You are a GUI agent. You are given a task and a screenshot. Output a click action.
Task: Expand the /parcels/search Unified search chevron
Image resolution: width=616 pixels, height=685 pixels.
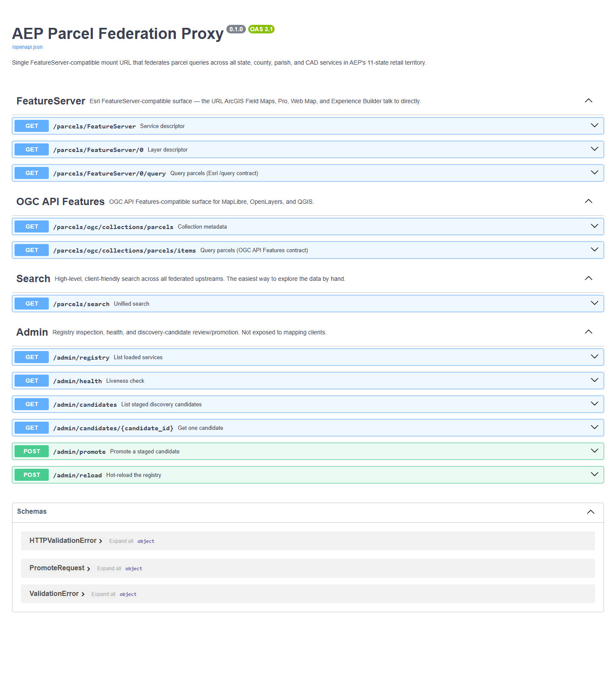595,303
